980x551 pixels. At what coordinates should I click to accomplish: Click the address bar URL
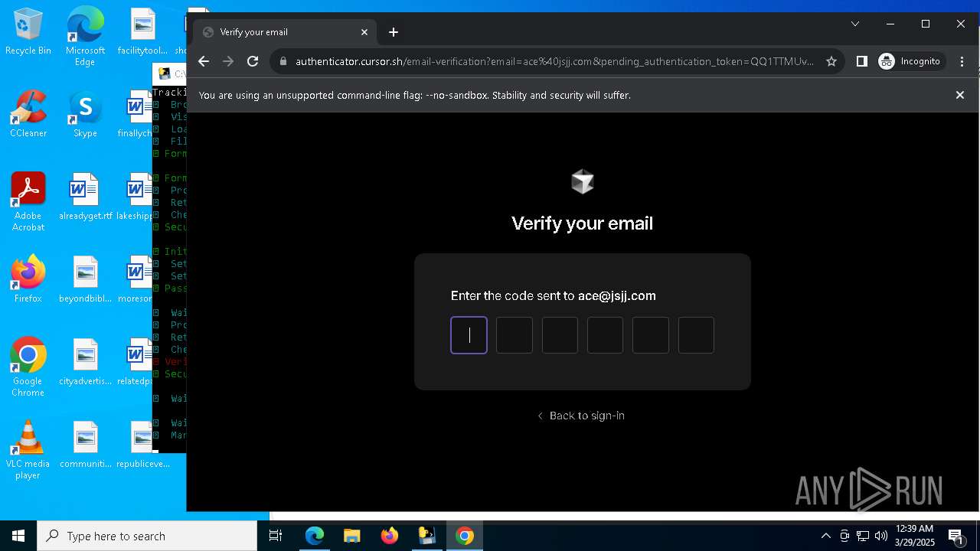[554, 61]
